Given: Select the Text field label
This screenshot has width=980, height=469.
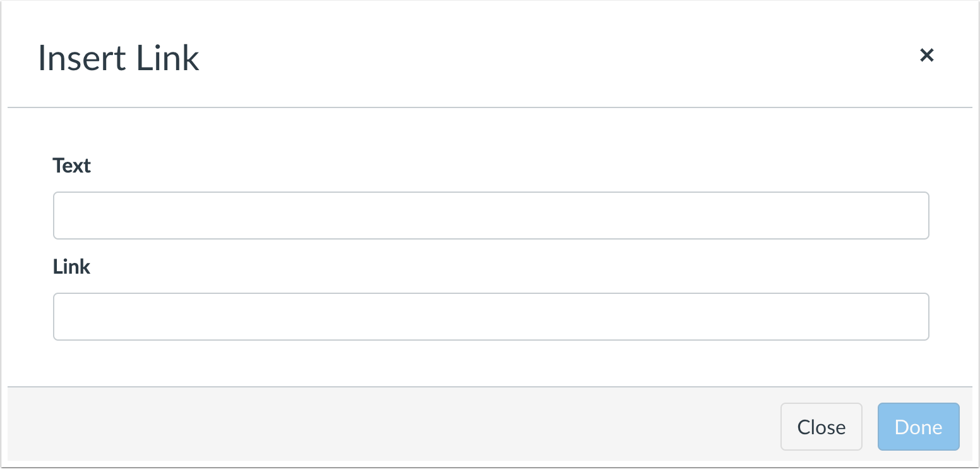Looking at the screenshot, I should point(71,166).
